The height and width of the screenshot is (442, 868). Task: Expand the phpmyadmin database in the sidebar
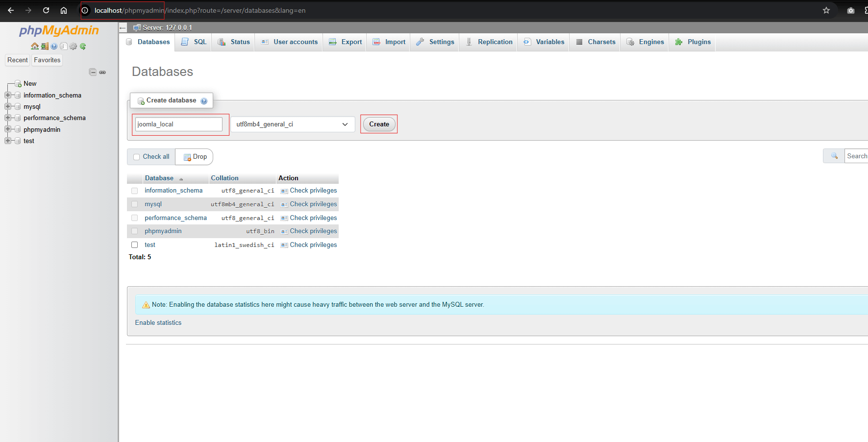pyautogui.click(x=8, y=129)
